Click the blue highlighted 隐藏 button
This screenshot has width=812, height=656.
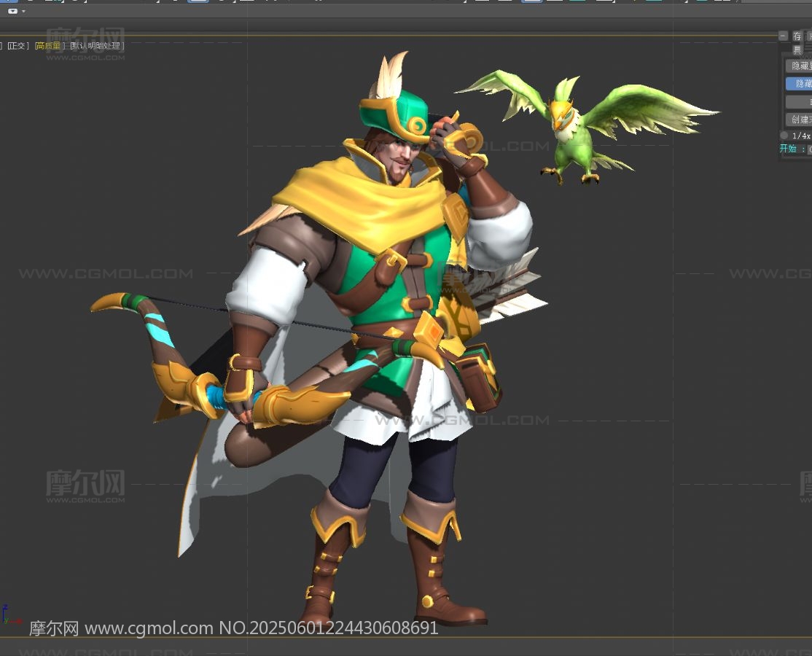(799, 83)
